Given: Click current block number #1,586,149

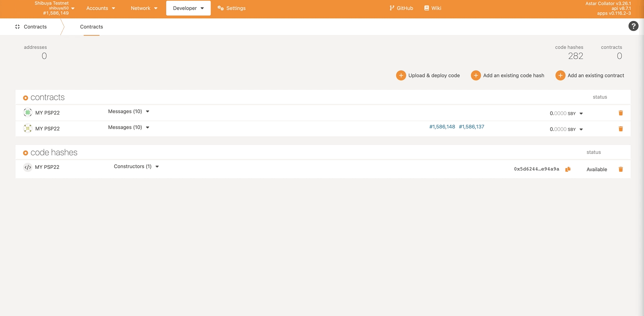Looking at the screenshot, I should pos(56,13).
